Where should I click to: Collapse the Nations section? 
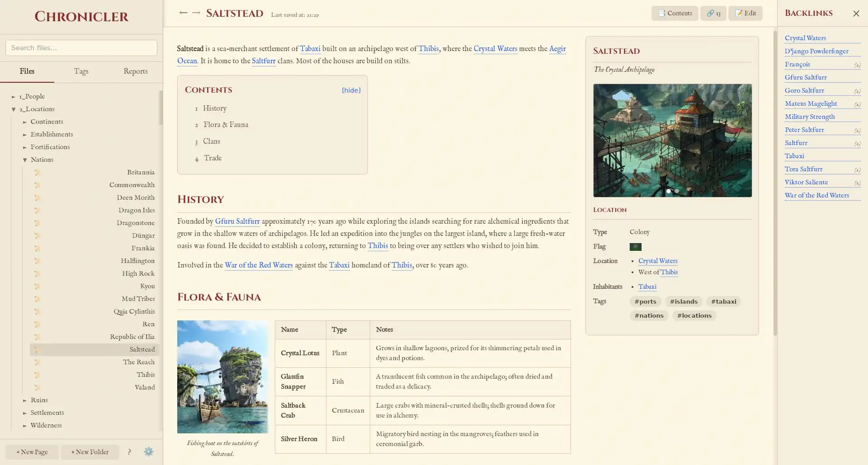point(25,160)
